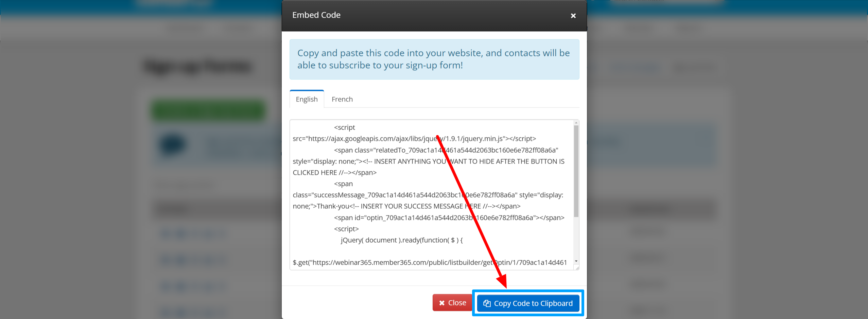Click the jQuery script src line

(414, 138)
